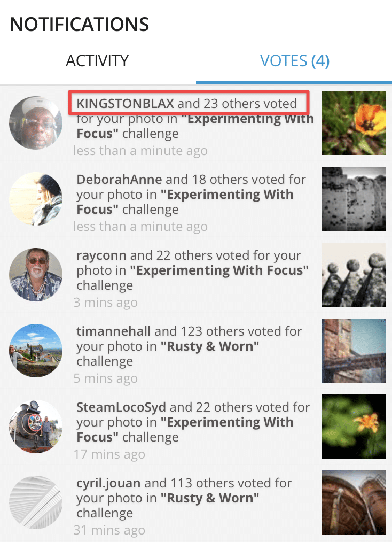This screenshot has width=392, height=542.
Task: View the rusty bridge photo thumbnail
Action: [353, 351]
